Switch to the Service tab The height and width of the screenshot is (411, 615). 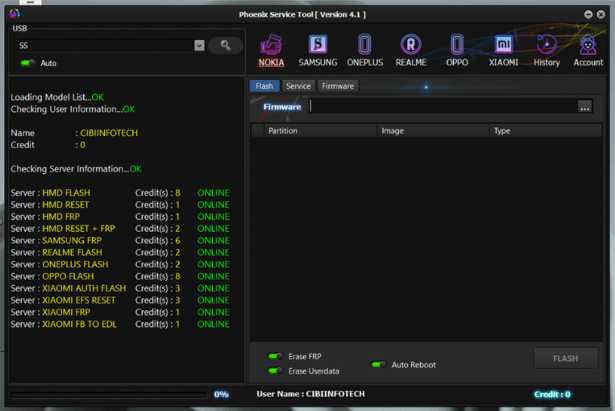[298, 86]
